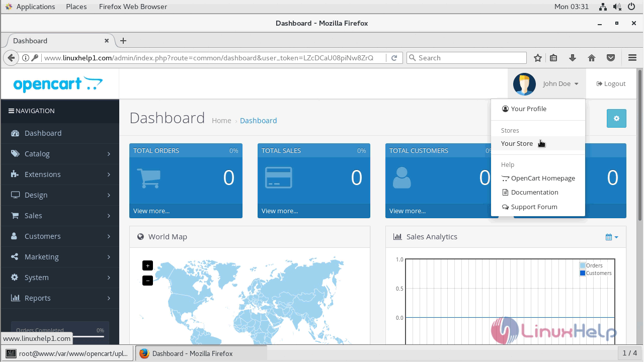The height and width of the screenshot is (362, 644).
Task: View more under Total Orders
Action: pyautogui.click(x=151, y=211)
